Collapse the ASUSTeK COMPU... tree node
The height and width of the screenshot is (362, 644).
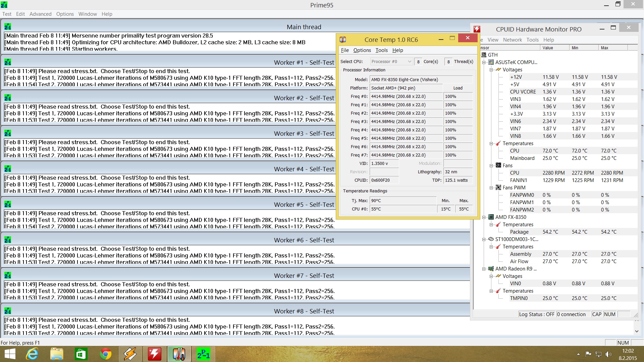pyautogui.click(x=484, y=62)
